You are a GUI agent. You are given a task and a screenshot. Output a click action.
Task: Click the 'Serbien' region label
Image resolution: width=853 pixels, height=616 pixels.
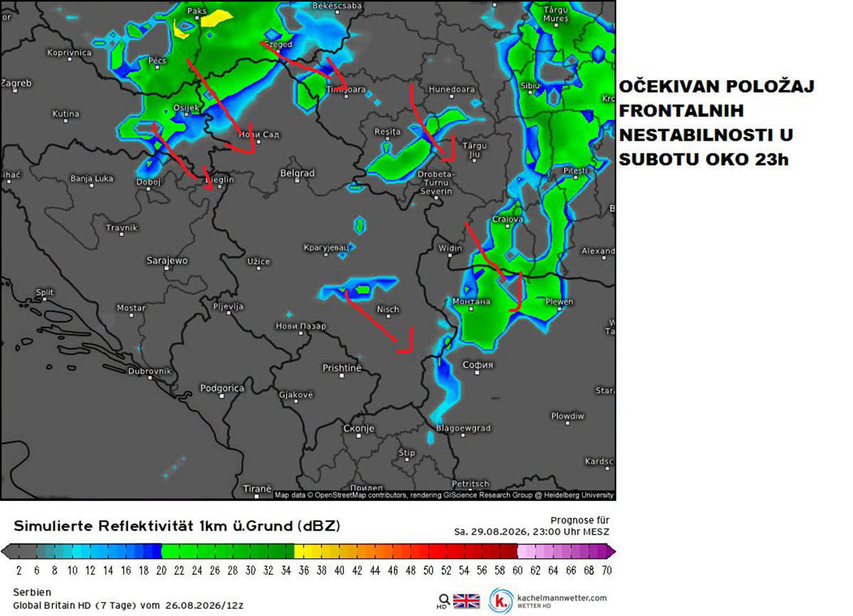pos(31,593)
